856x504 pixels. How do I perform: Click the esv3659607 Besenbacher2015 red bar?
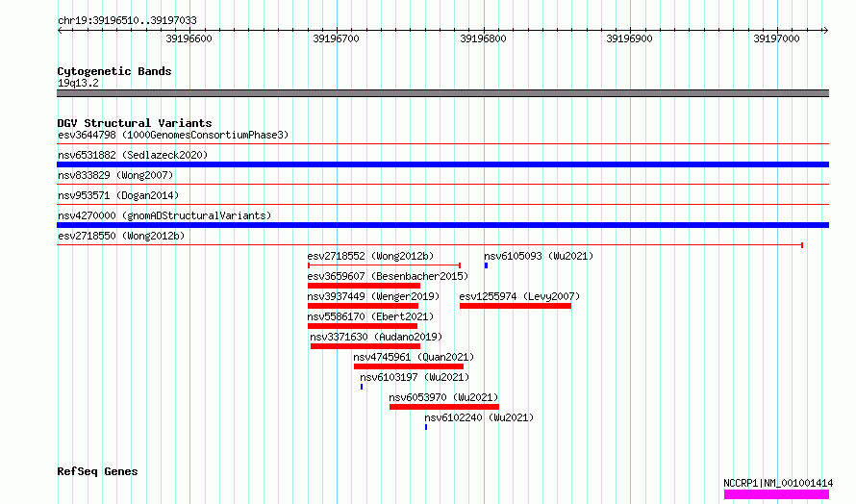click(364, 286)
